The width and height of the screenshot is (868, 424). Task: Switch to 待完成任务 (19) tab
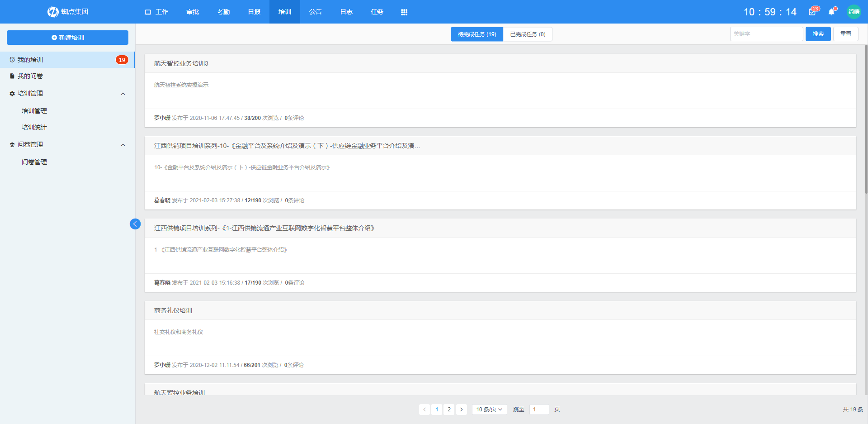476,34
